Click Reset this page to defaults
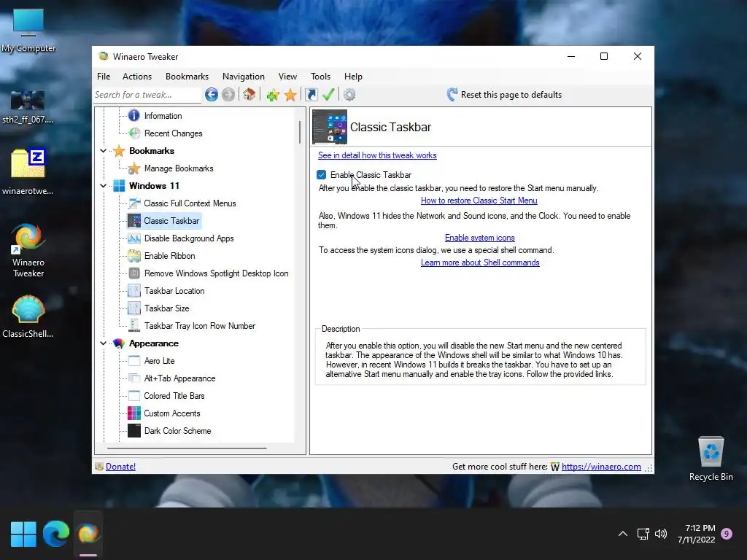The image size is (747, 560). (x=504, y=95)
